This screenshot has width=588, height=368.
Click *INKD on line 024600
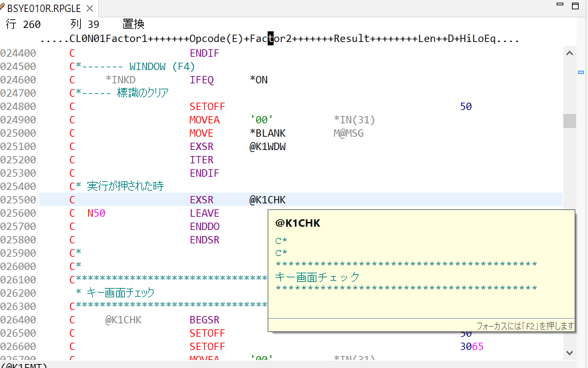click(120, 80)
